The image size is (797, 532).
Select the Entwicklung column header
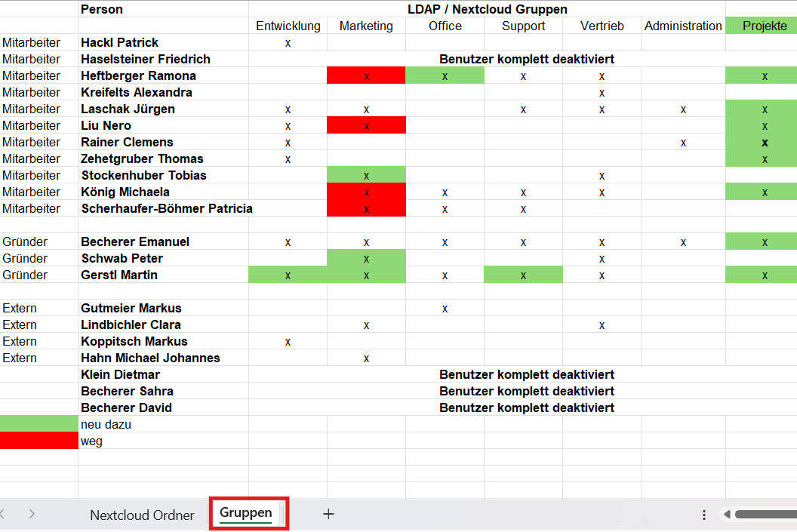pos(288,26)
